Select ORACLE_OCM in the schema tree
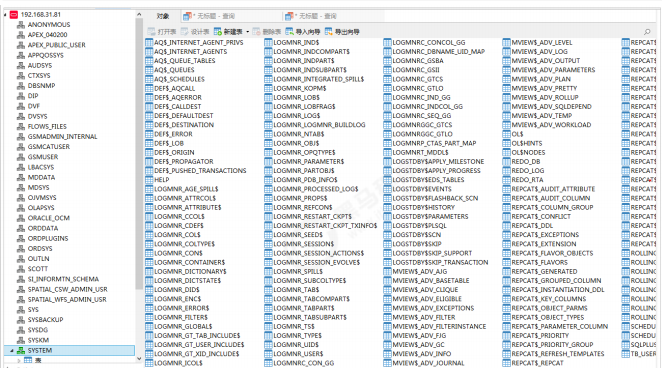662x368 pixels. (49, 218)
